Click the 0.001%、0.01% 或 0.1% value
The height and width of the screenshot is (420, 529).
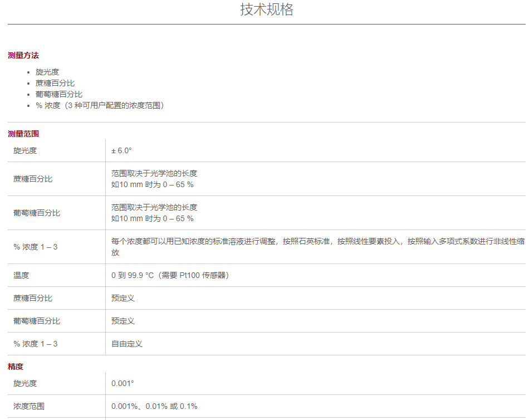coord(154,406)
